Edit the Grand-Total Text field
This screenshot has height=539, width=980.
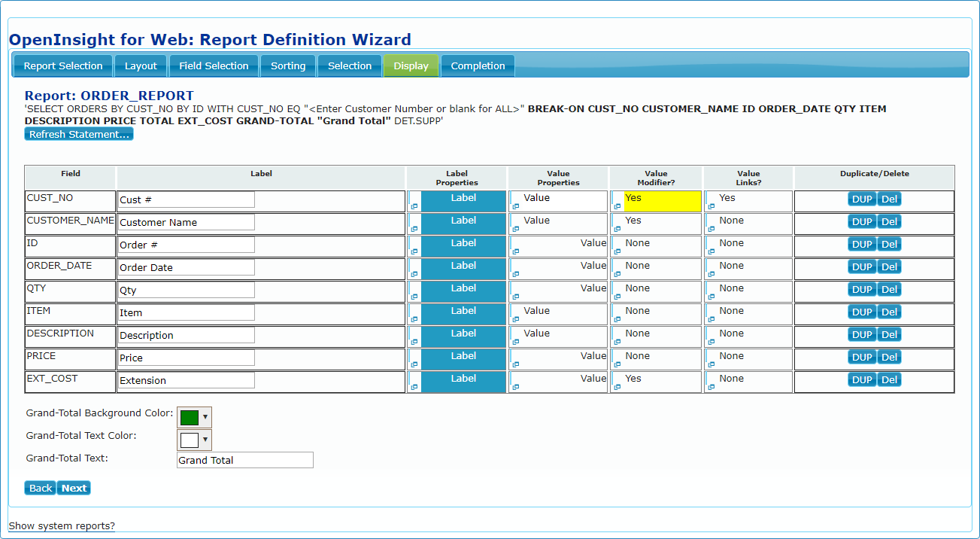[x=245, y=460]
